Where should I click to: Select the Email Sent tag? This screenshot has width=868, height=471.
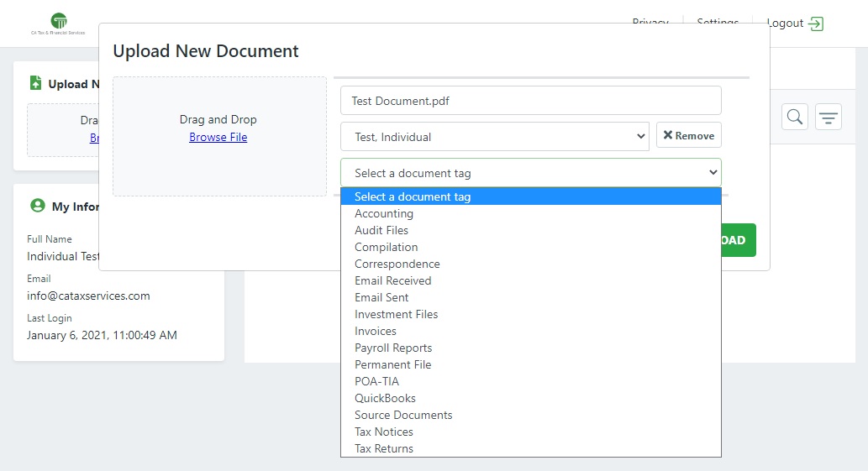531,297
